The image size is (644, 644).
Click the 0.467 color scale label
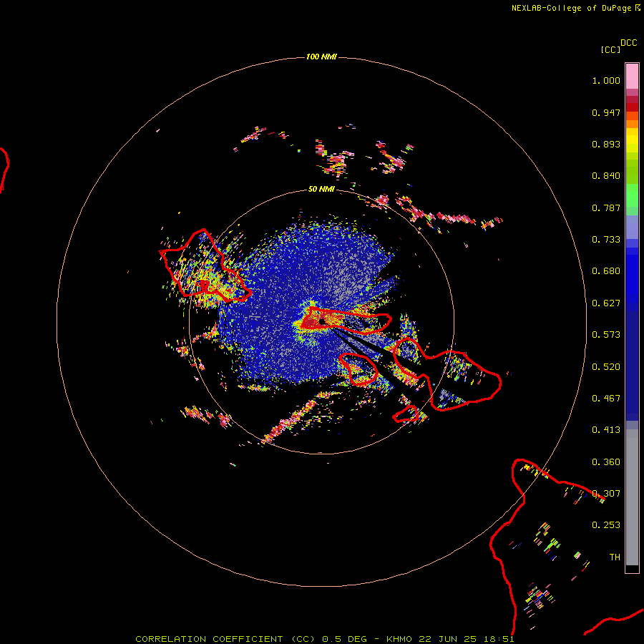(606, 399)
